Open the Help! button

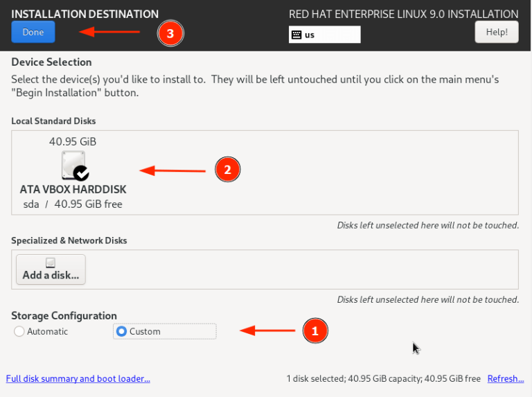496,32
